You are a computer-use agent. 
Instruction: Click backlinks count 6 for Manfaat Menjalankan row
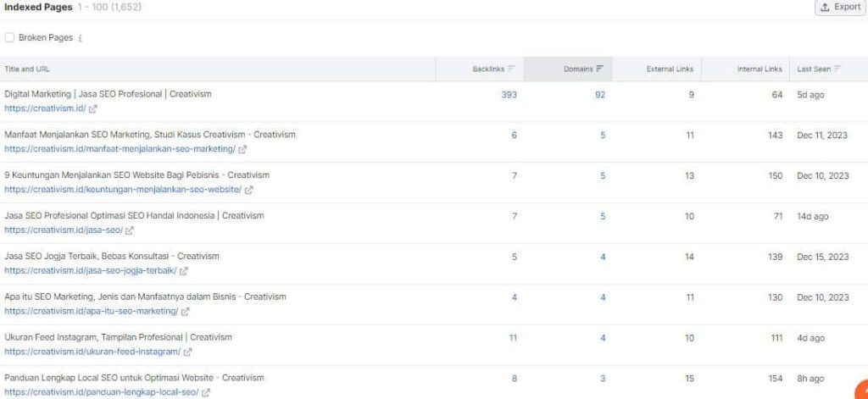coord(515,135)
